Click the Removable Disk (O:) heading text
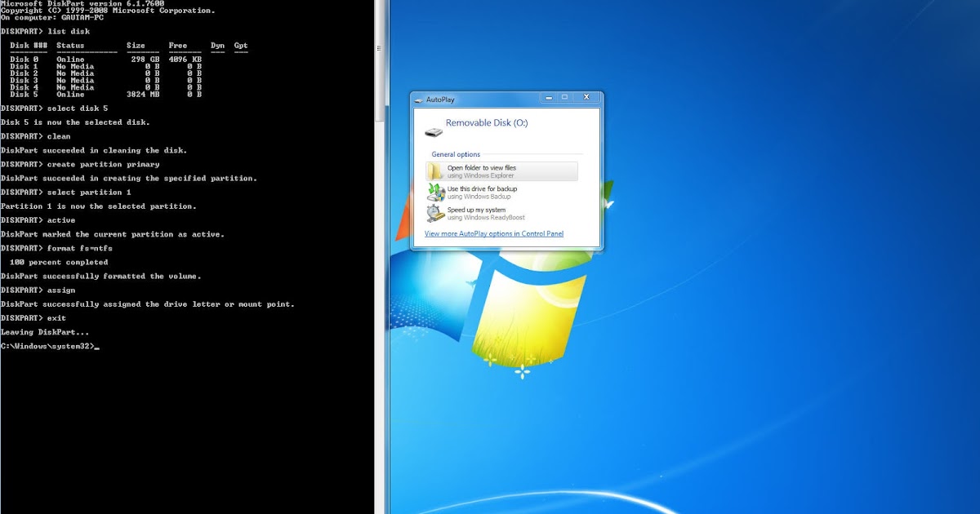The width and height of the screenshot is (980, 514). click(x=487, y=123)
